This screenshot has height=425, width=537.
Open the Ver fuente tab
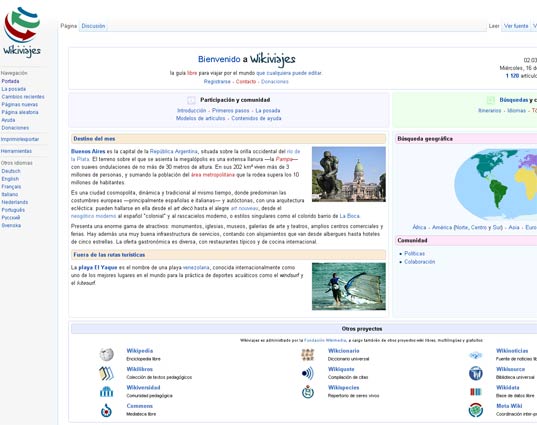point(516,26)
